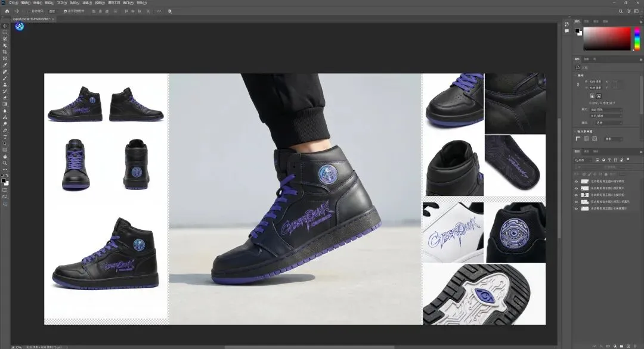Collapse the 画布 canvas section
This screenshot has width=644, height=349.
tap(575, 76)
